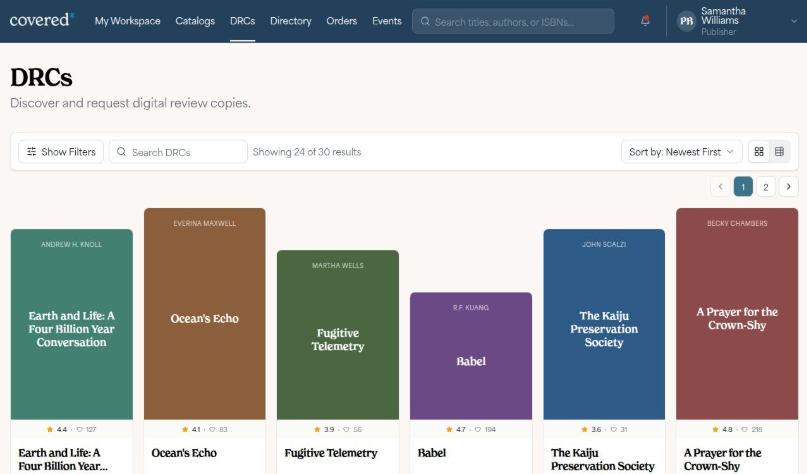Click the Fugitive Telemetry title link below the cover
Screen dimensions: 807x474
click(331, 453)
